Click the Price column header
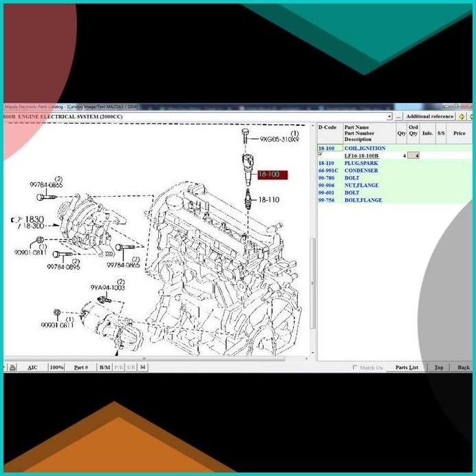The width and height of the screenshot is (476, 476). (x=459, y=133)
